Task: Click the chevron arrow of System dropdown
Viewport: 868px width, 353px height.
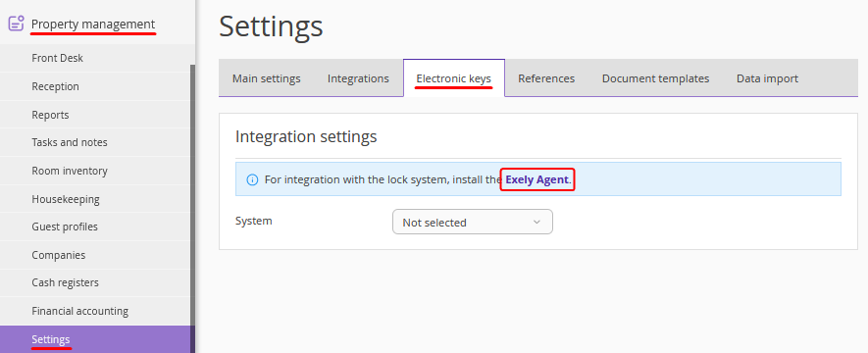Action: click(x=536, y=223)
